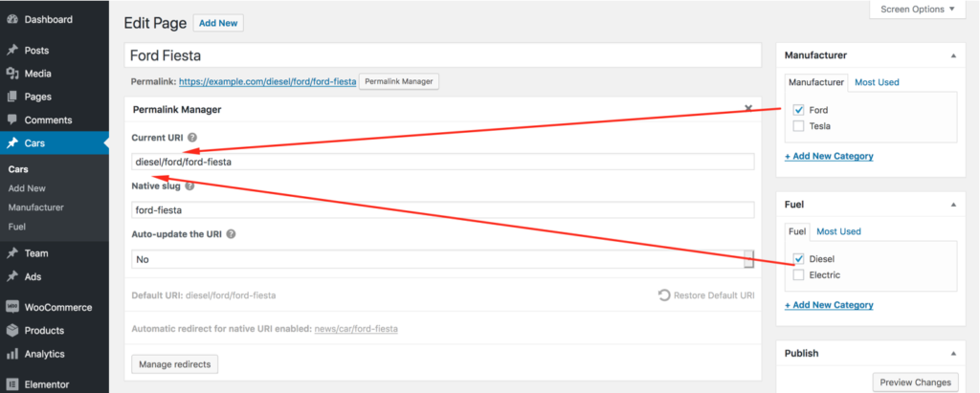Switch to Most Used tab under Manufacturer
980x393 pixels.
(877, 82)
